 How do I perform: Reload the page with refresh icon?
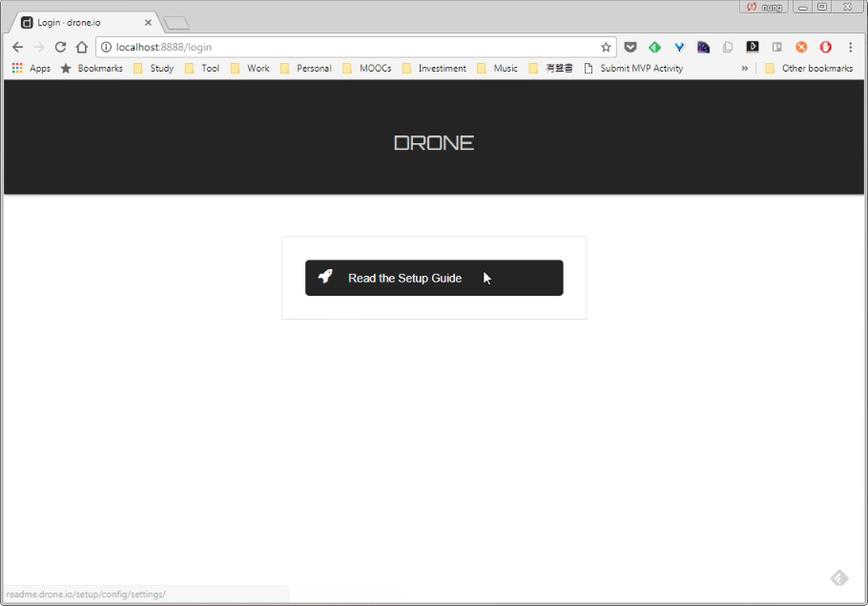60,47
